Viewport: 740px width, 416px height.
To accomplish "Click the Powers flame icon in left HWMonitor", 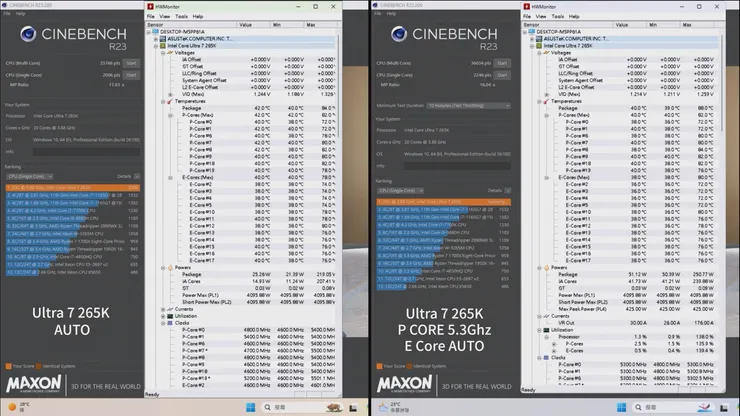I will (x=170, y=268).
